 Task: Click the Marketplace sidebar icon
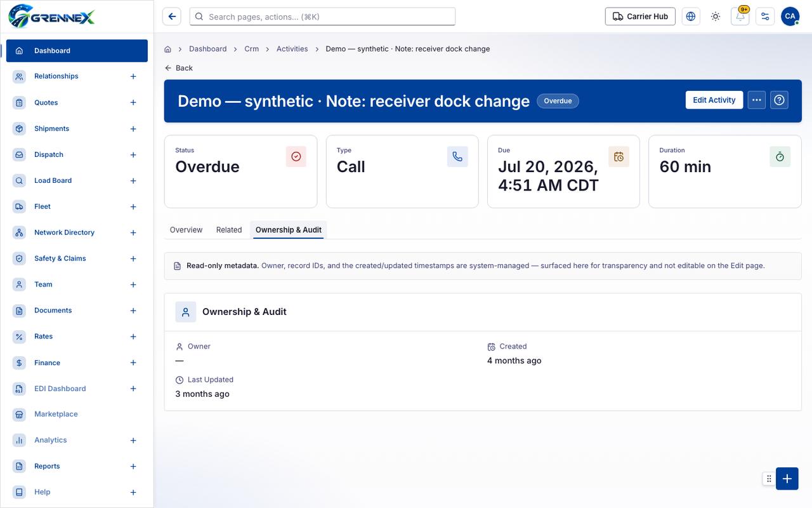[x=19, y=414]
